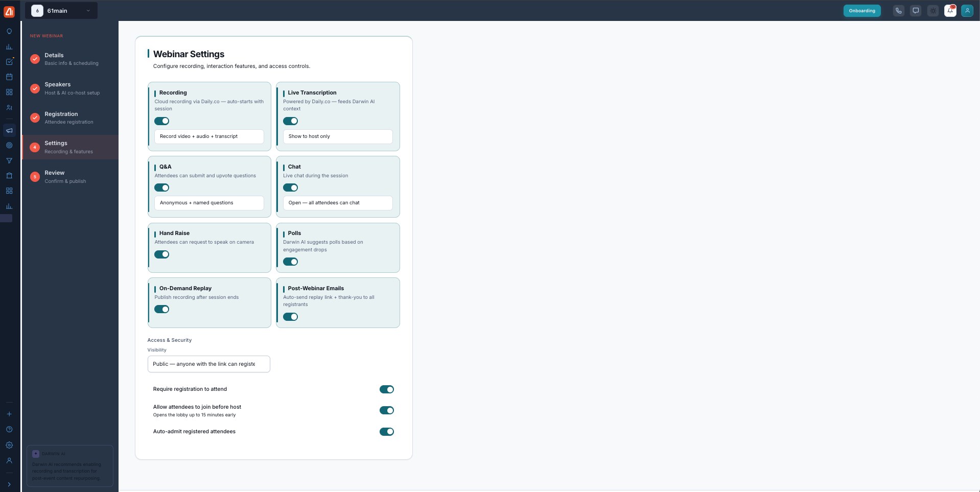Click the plus icon in left sidebar
This screenshot has height=492, width=980.
pos(9,414)
